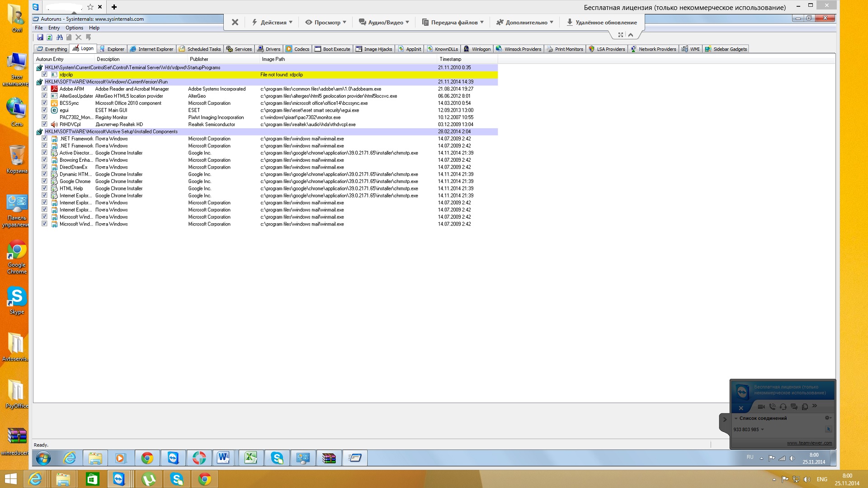The width and height of the screenshot is (868, 488).
Task: Open the gear settings dropdown in TeamViewer panel
Action: click(828, 418)
